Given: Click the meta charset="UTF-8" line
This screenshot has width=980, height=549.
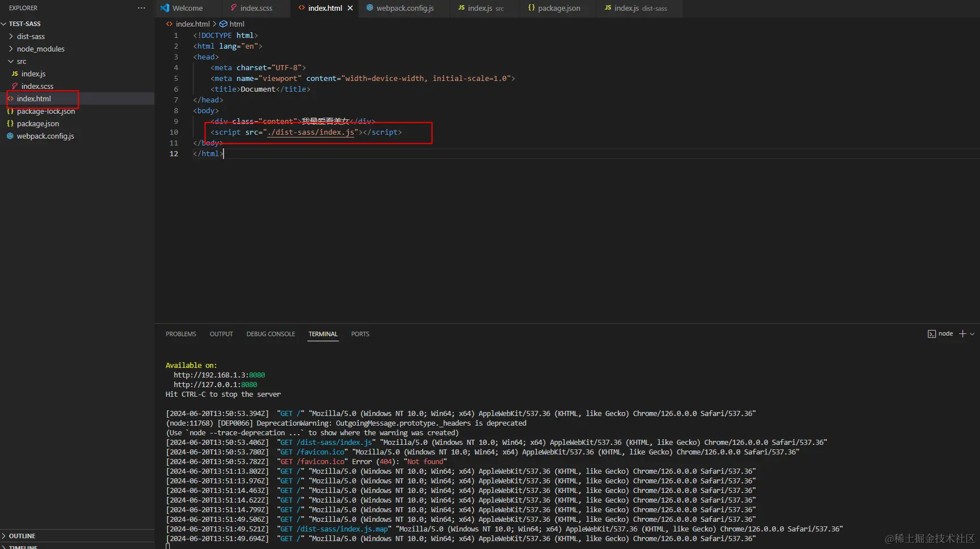Looking at the screenshot, I should (258, 67).
